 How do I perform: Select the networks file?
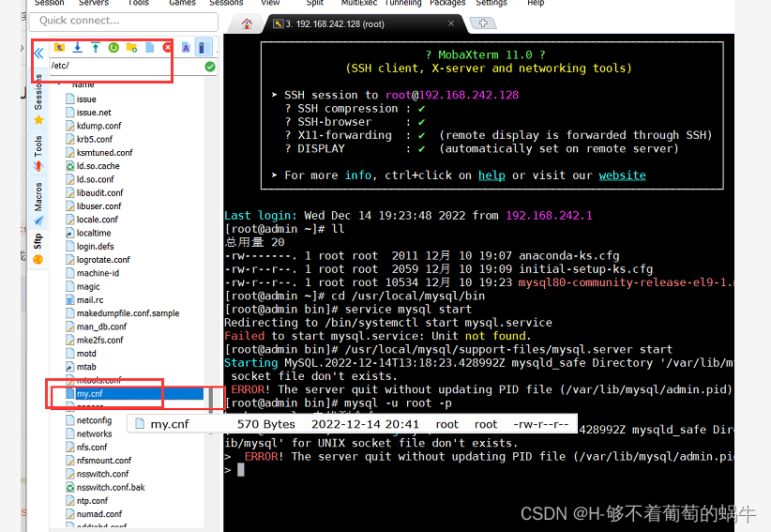click(94, 433)
